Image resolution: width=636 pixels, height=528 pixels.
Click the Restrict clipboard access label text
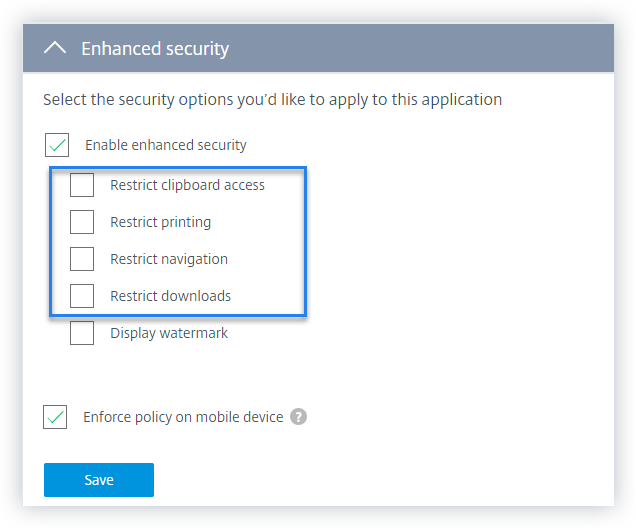click(187, 185)
